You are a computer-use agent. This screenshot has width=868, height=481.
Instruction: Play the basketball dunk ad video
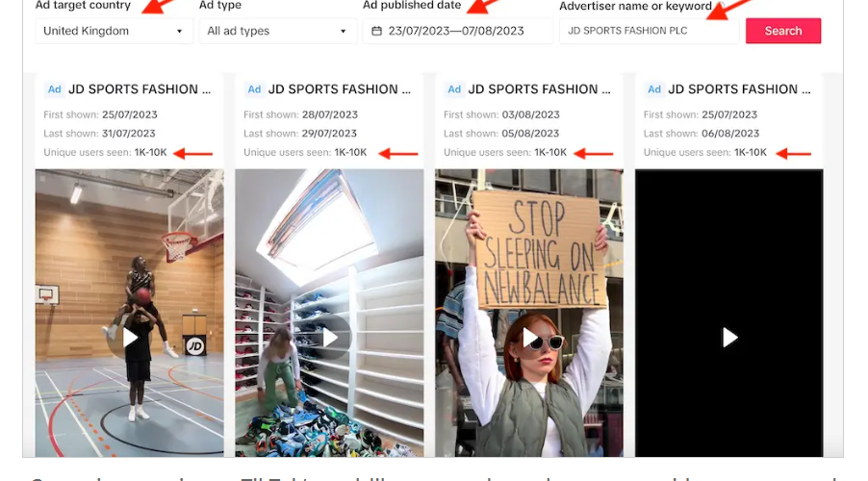pos(130,337)
